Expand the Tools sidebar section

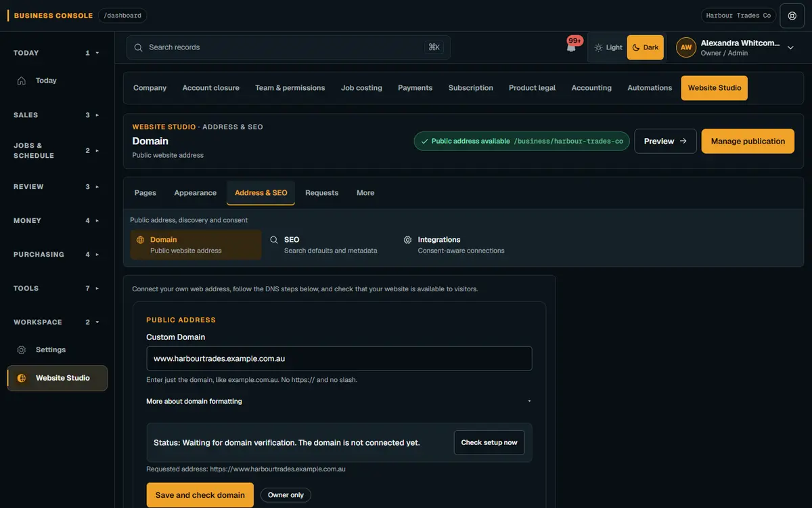(57, 289)
